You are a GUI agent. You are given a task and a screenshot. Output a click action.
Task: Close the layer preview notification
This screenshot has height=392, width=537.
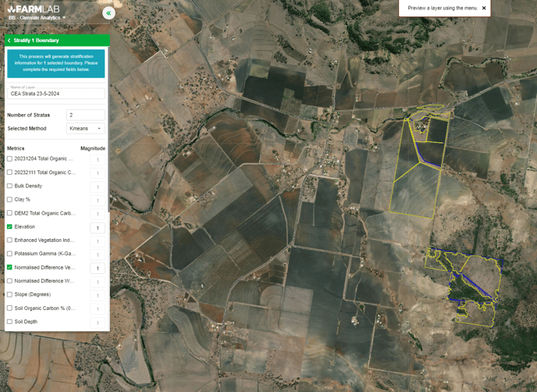coord(484,8)
